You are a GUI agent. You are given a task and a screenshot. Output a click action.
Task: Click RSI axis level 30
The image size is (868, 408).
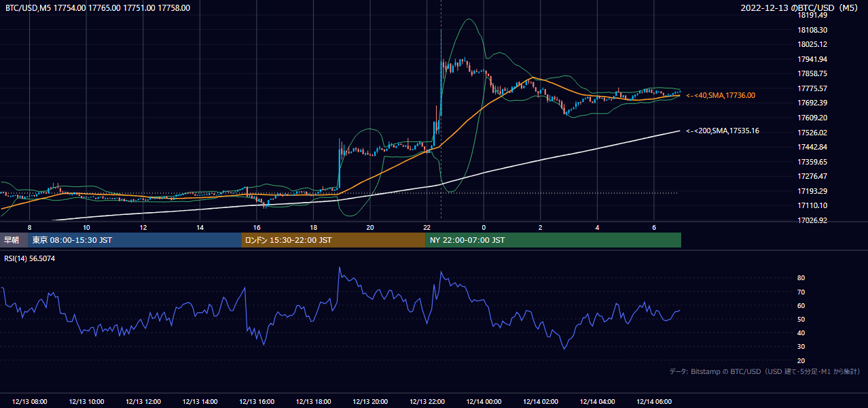tap(801, 347)
